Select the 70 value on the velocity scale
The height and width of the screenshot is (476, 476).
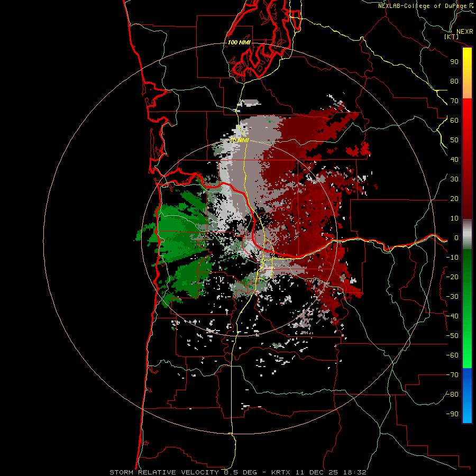(x=454, y=101)
